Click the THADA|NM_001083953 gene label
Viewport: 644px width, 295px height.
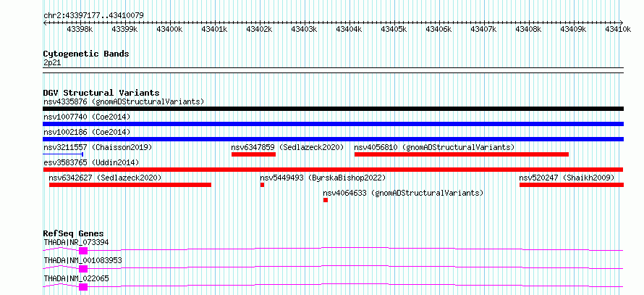pyautogui.click(x=82, y=260)
